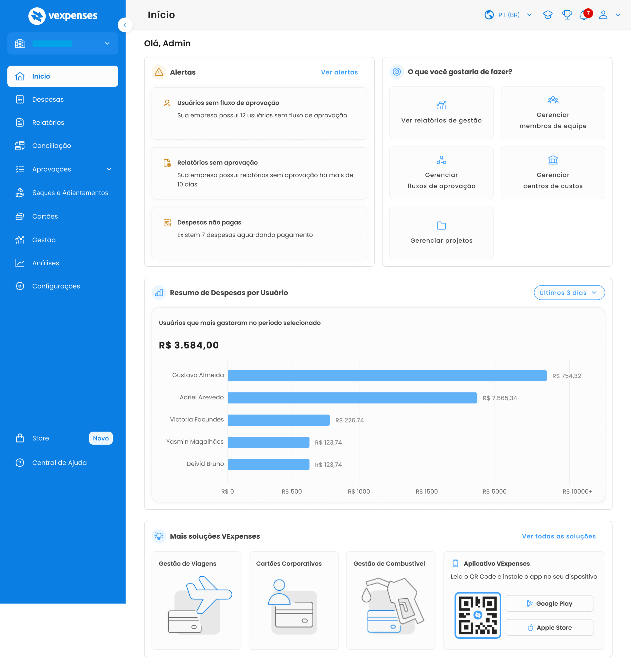This screenshot has height=672, width=631.
Task: Click Gustavo Almeida's bar in chart
Action: click(387, 376)
